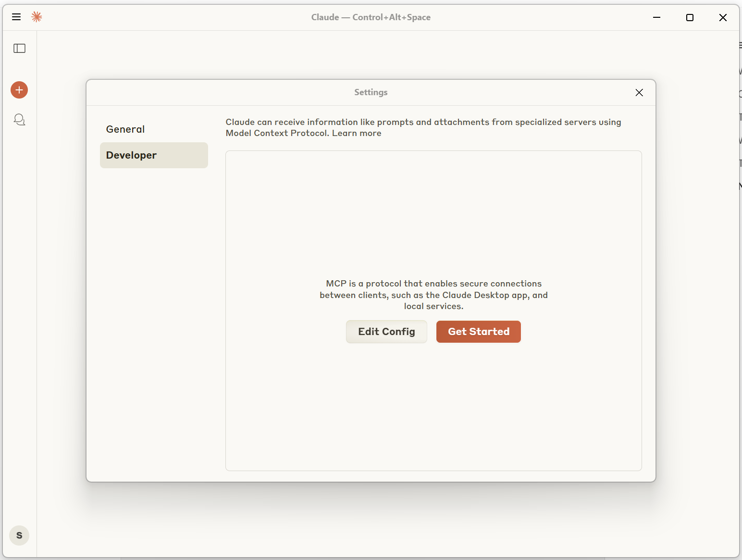This screenshot has width=742, height=560.
Task: Select the General settings tab
Action: (154, 129)
